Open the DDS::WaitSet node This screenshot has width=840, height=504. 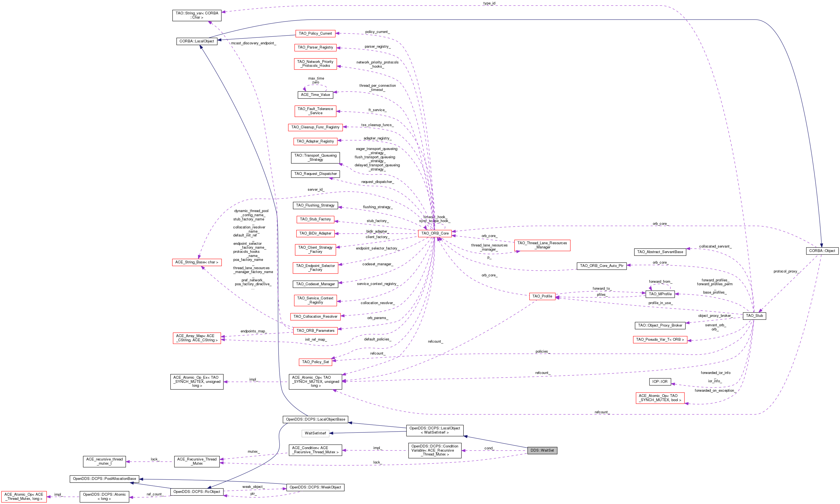[542, 450]
